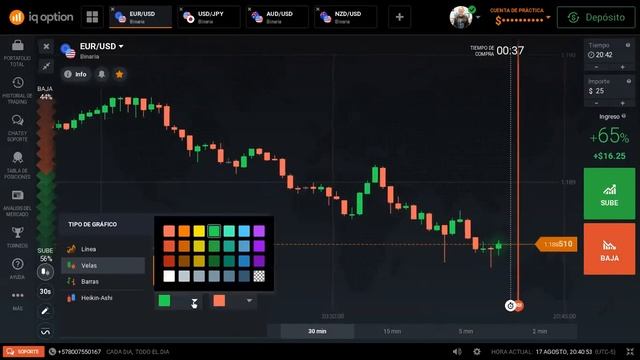Image resolution: width=640 pixels, height=360 pixels.
Task: Increase Tiempo with plus stepper
Action: [x=622, y=67]
